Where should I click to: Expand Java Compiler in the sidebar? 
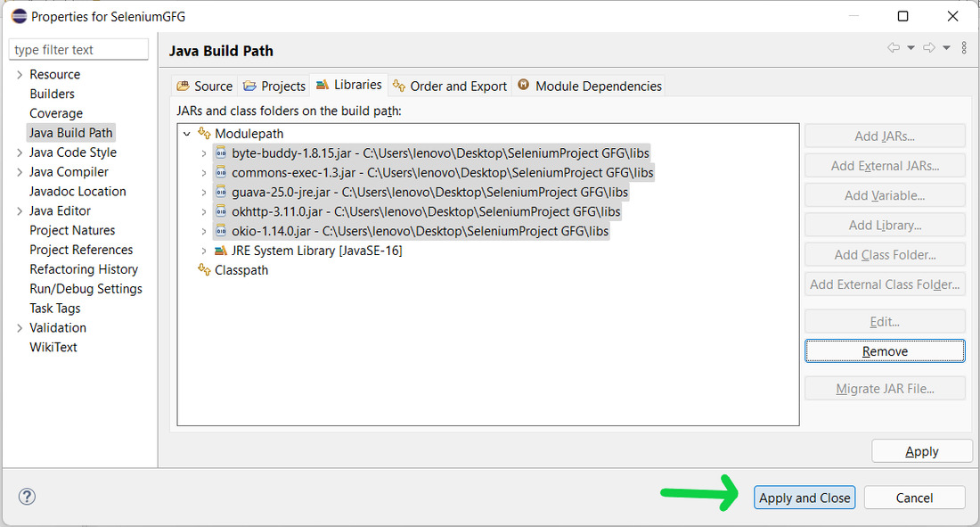pyautogui.click(x=20, y=172)
